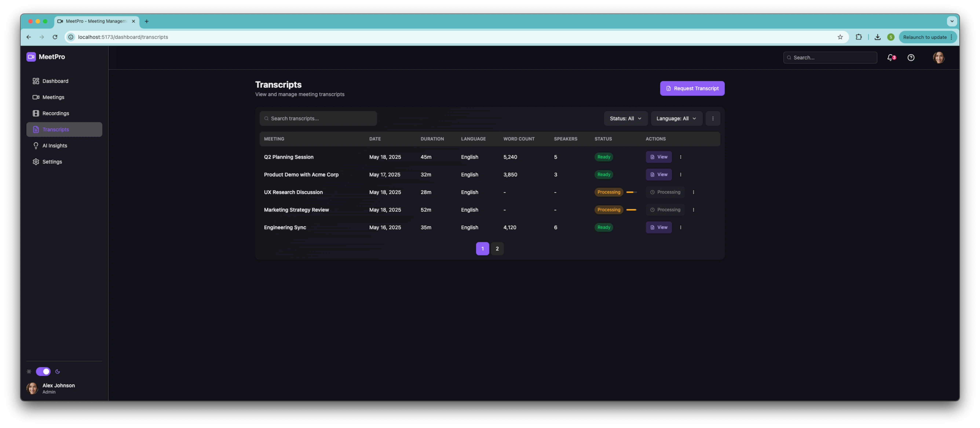Click the bookmark star in the address bar
Screen dimensions: 980x428
(840, 37)
